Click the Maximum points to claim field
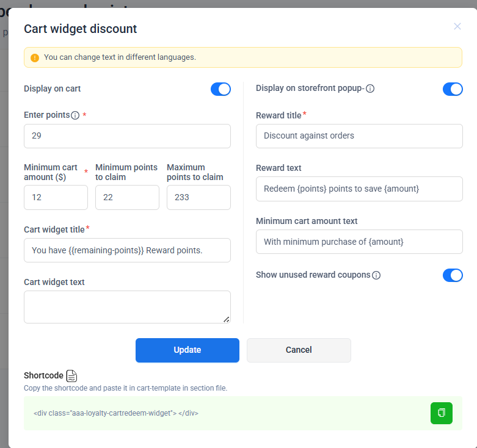Screen dimensions: 477x448 [x=198, y=198]
